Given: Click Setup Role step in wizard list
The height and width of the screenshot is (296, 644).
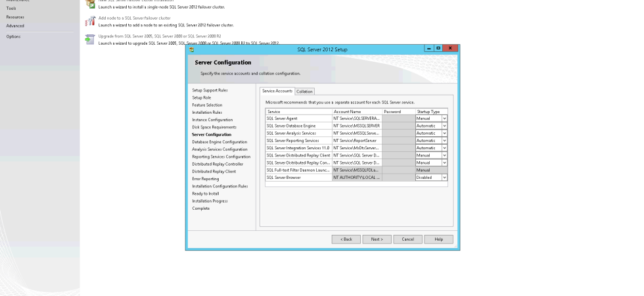Looking at the screenshot, I should (x=201, y=97).
